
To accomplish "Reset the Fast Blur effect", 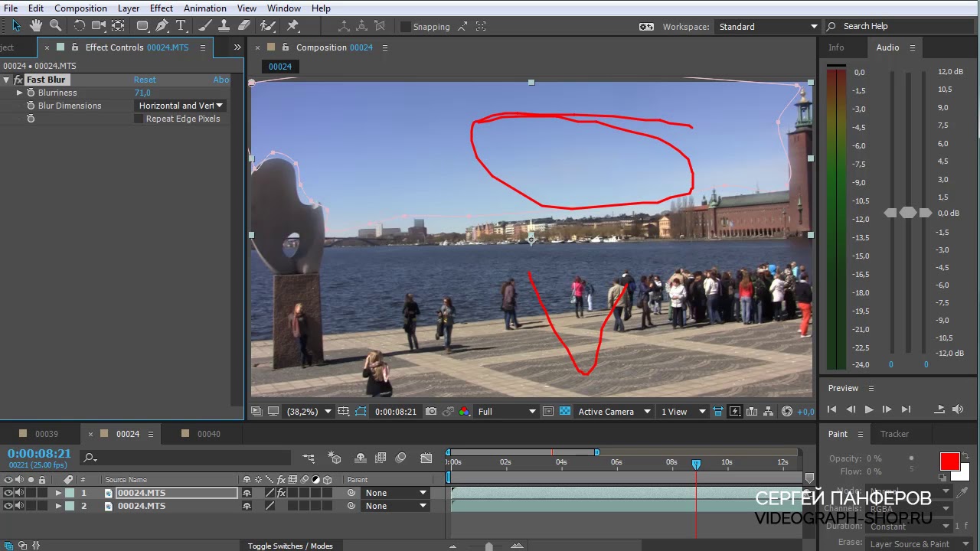I will click(x=145, y=80).
